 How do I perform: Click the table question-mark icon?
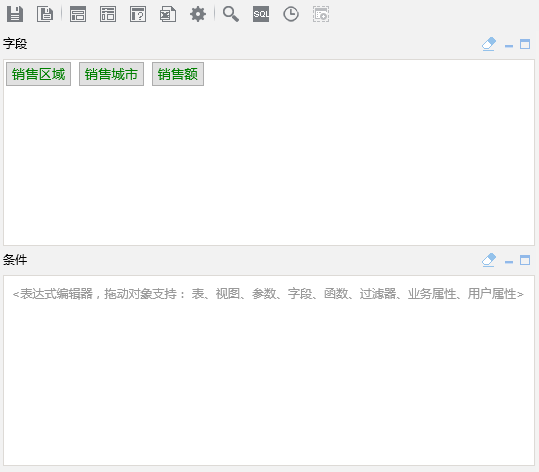[138, 14]
